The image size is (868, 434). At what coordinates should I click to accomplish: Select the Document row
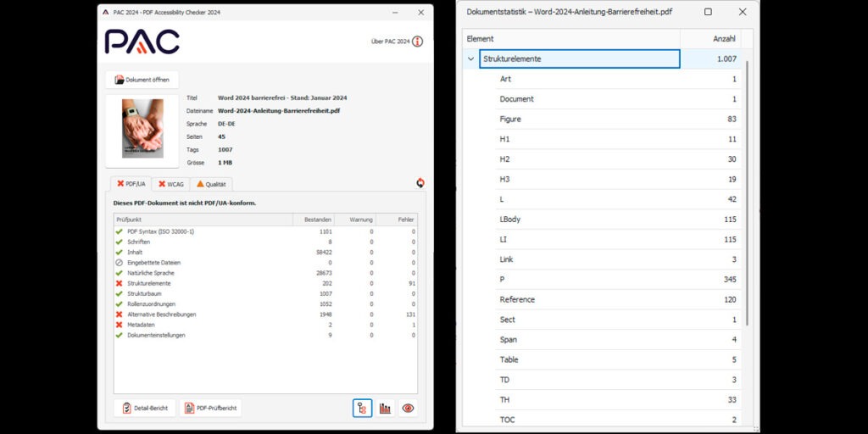pos(618,99)
